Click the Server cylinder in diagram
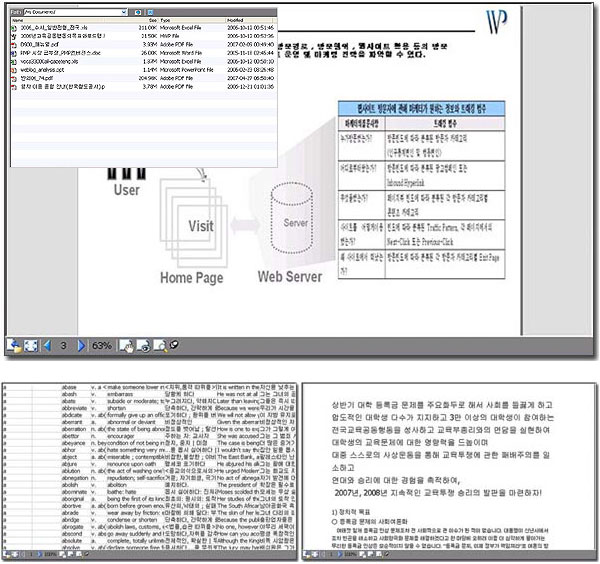The image size is (600, 564). tap(292, 218)
